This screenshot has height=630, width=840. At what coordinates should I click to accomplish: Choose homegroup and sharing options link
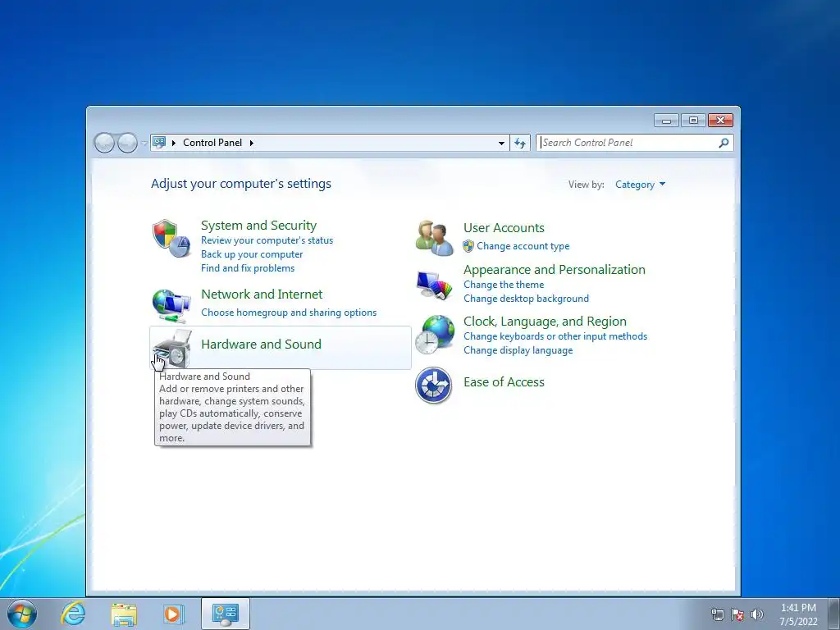pos(289,313)
